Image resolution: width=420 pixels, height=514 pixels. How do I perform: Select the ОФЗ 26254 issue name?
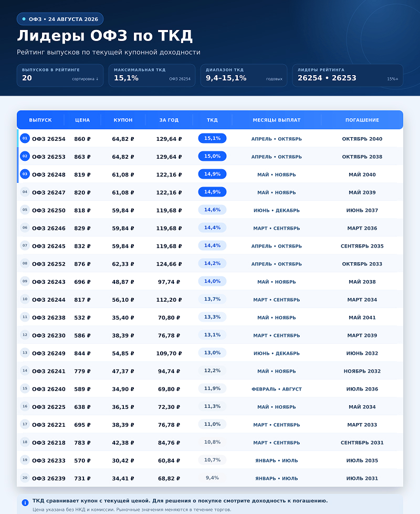click(x=49, y=139)
